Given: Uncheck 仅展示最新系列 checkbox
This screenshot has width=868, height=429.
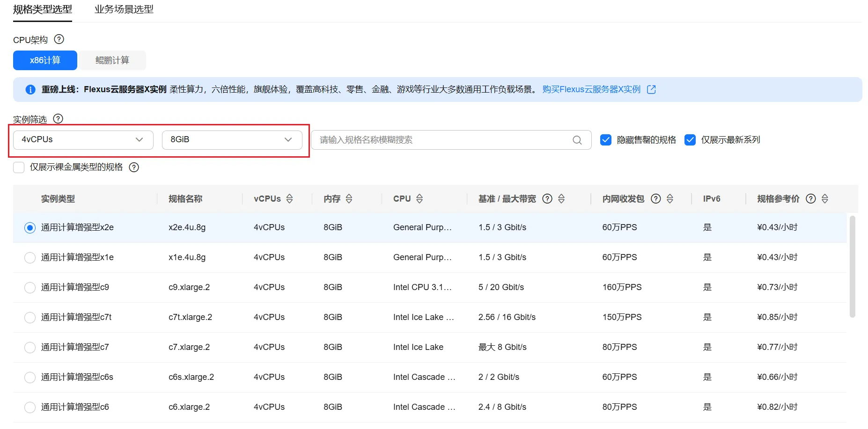Looking at the screenshot, I should pos(690,140).
